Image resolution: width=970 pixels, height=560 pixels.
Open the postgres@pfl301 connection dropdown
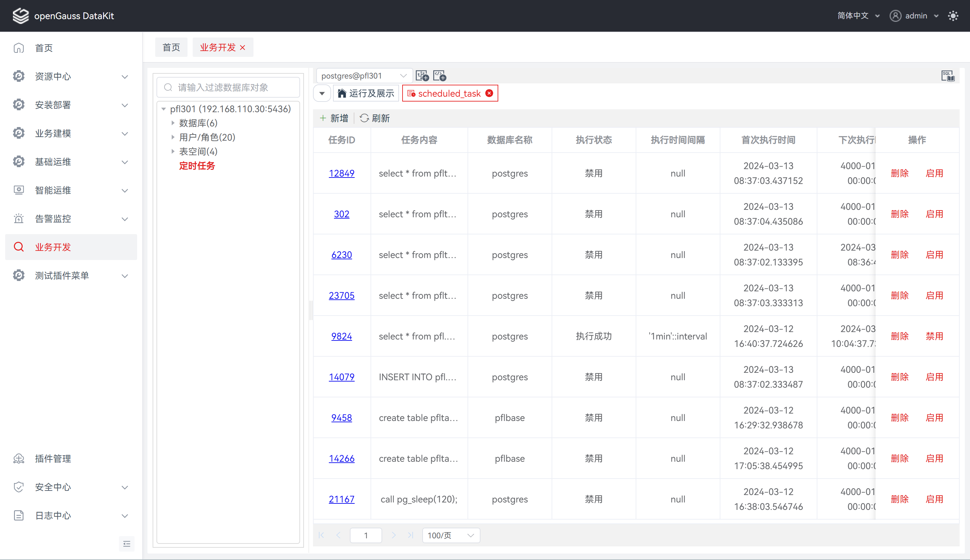pos(363,76)
